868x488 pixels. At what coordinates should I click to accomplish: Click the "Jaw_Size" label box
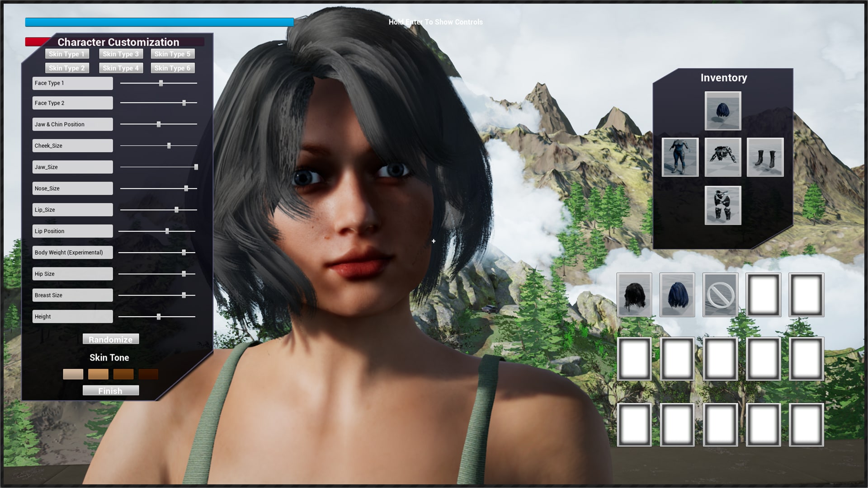pos(72,167)
